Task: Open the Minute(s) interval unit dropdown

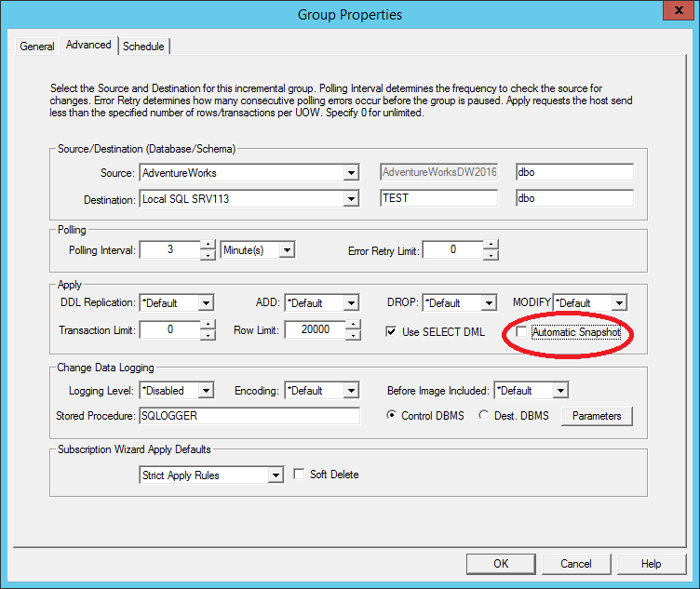Action: click(x=287, y=250)
